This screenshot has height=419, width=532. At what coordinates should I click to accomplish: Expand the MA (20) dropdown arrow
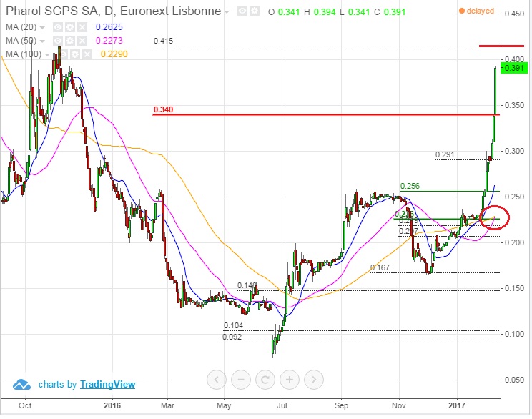[x=42, y=27]
